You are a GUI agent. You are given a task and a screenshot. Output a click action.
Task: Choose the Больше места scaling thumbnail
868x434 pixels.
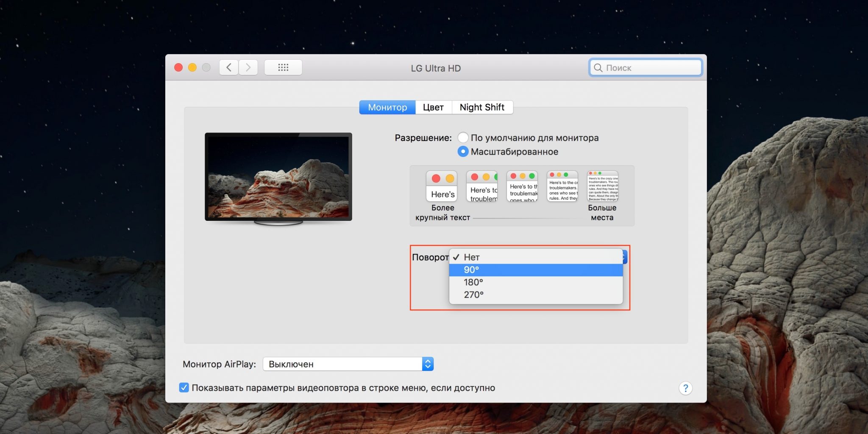[603, 186]
